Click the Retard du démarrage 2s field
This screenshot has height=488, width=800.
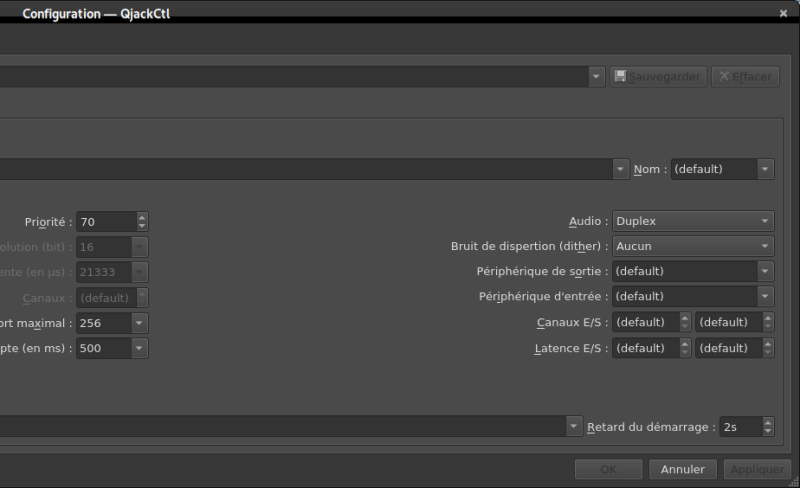[741, 427]
